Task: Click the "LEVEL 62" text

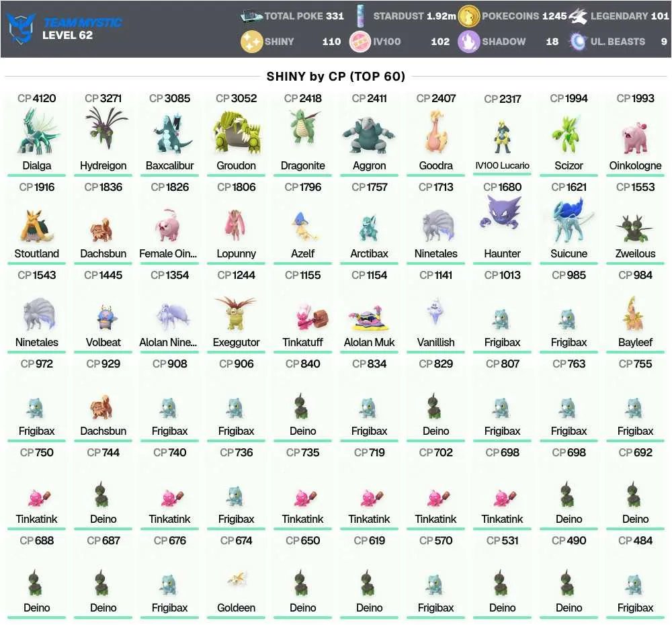Action: [x=67, y=35]
